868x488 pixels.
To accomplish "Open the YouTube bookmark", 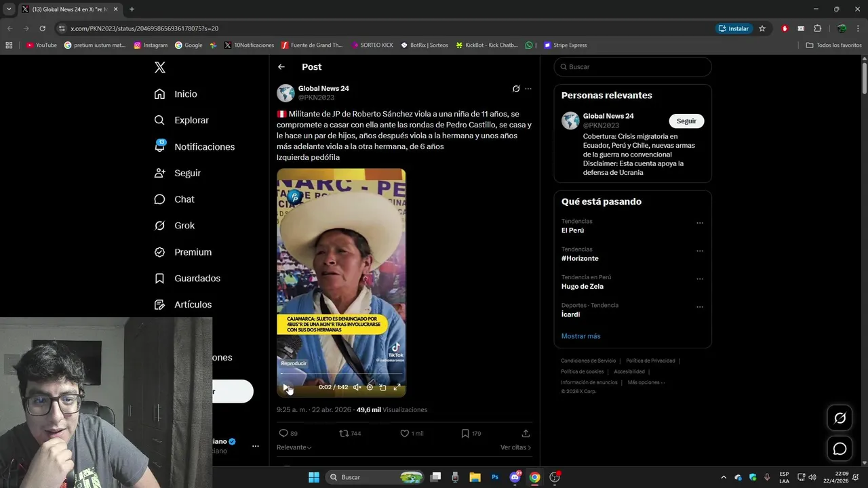I will coord(41,45).
